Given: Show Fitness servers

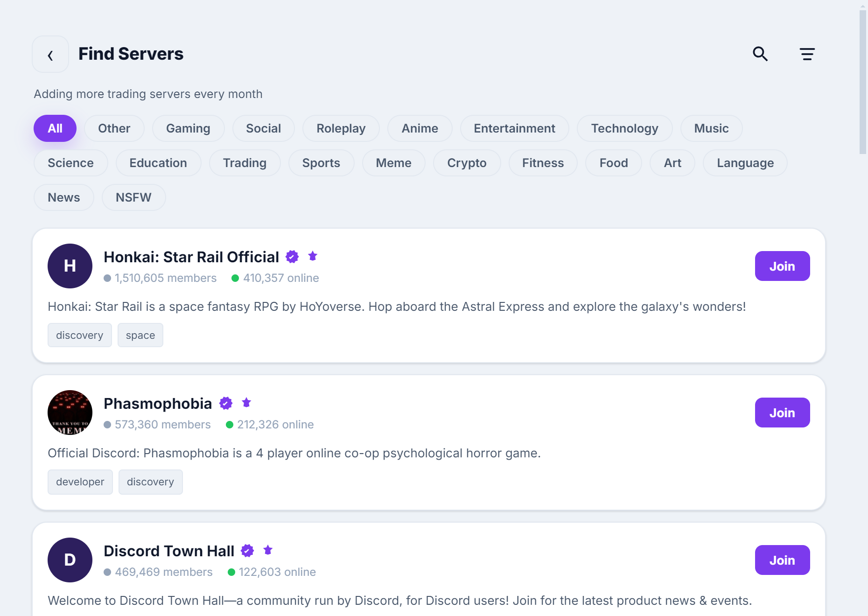Looking at the screenshot, I should (543, 163).
